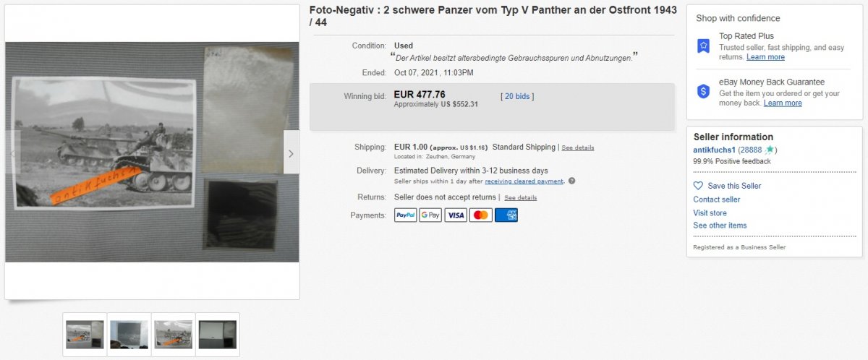868x360 pixels.
Task: Click the heart icon beside Save this Seller
Action: point(698,186)
